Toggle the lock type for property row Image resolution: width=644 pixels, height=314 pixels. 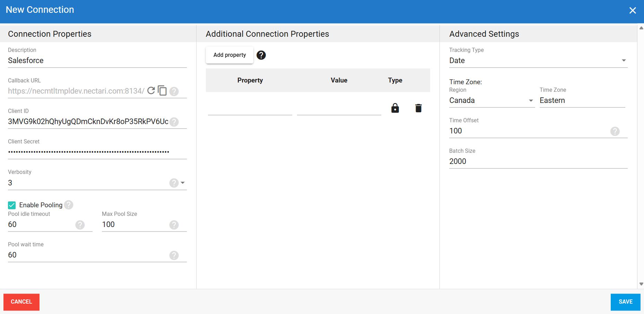point(395,108)
